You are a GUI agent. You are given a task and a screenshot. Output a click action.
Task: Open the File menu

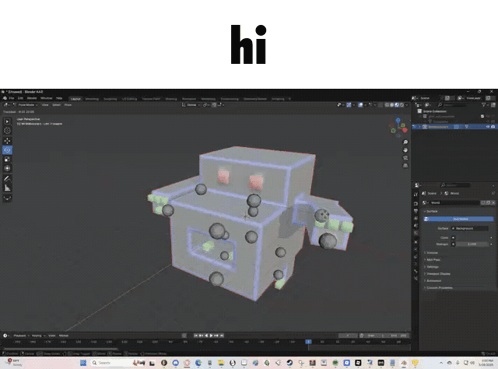tap(12, 98)
